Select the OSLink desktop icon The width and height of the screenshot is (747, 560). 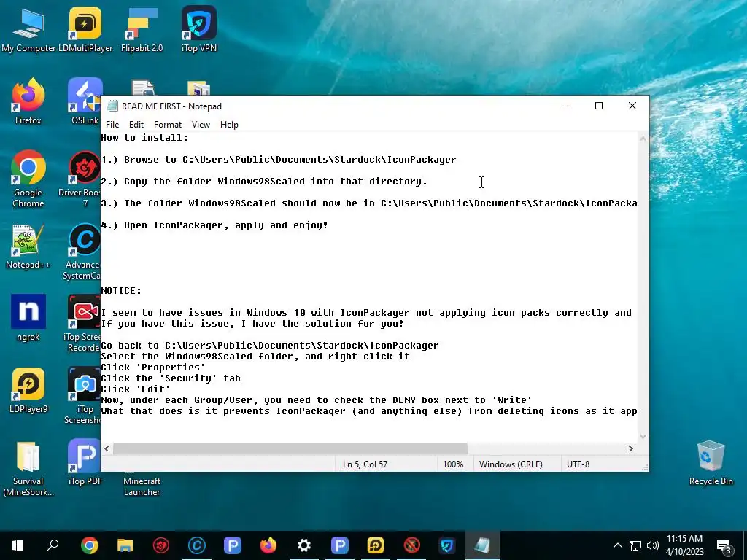point(85,101)
